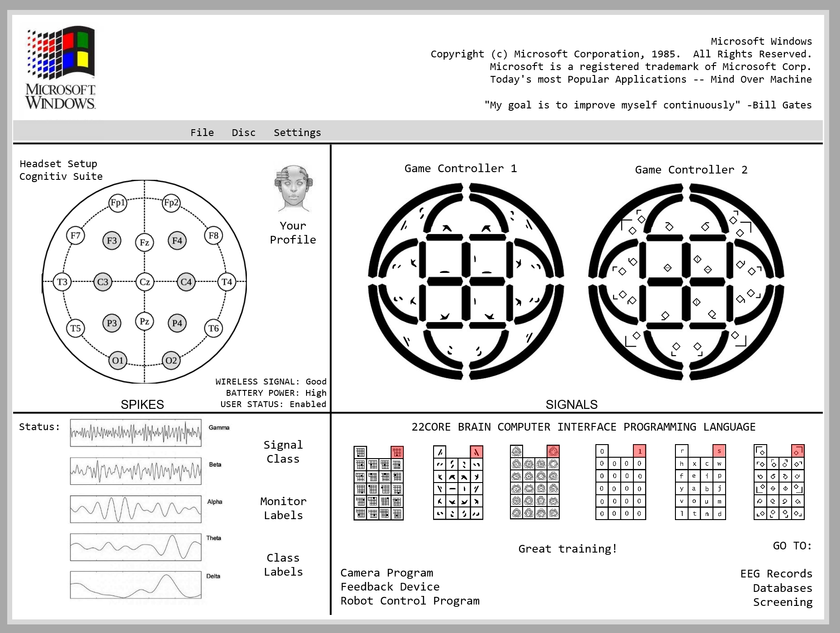Select the T5 electrode

(76, 328)
